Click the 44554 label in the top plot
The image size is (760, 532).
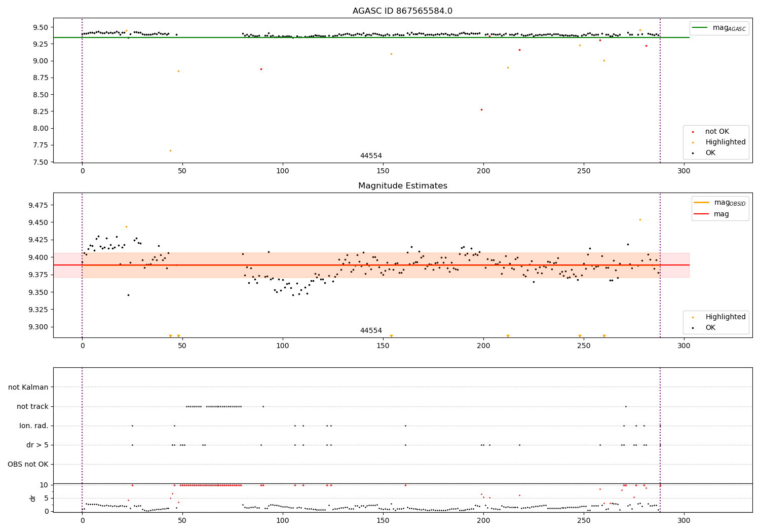(x=371, y=156)
